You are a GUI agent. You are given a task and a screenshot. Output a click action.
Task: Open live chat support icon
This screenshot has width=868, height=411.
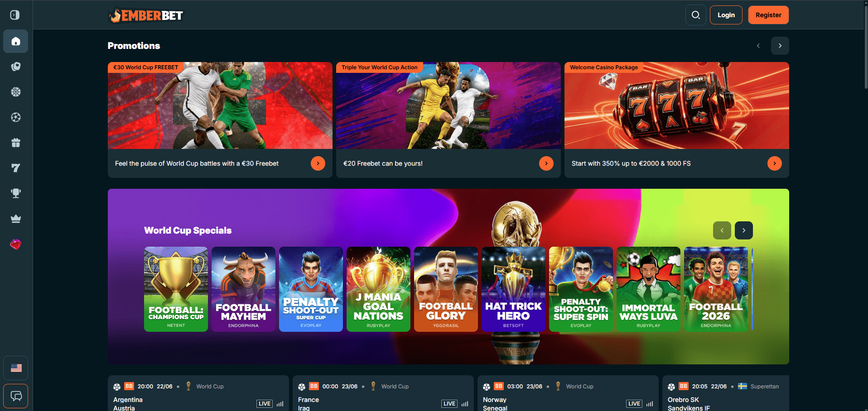coord(16,396)
